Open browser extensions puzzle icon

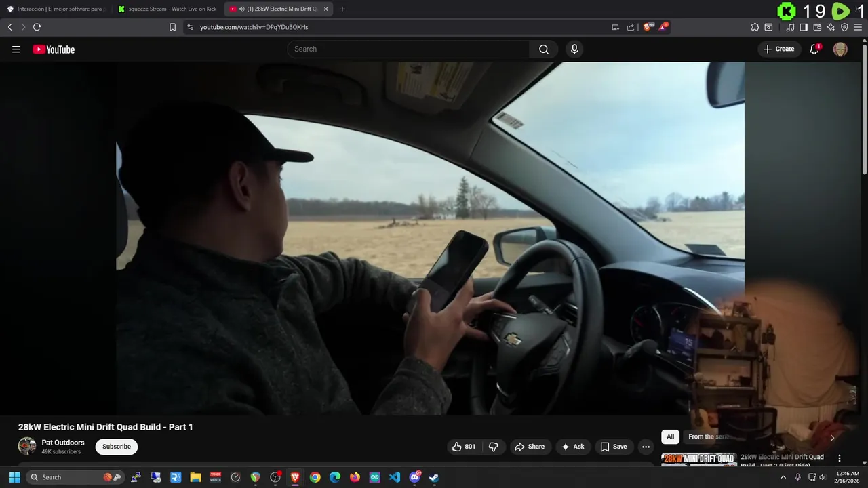tap(755, 27)
